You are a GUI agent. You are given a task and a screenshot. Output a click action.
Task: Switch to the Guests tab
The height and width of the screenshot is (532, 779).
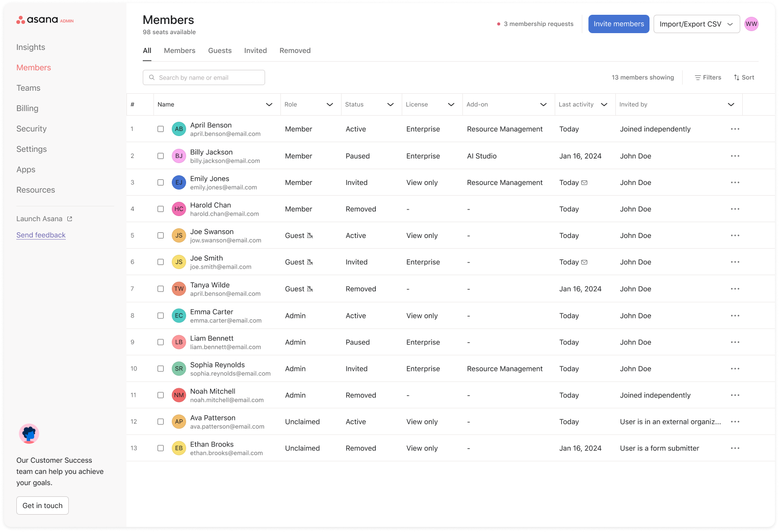[x=220, y=50]
